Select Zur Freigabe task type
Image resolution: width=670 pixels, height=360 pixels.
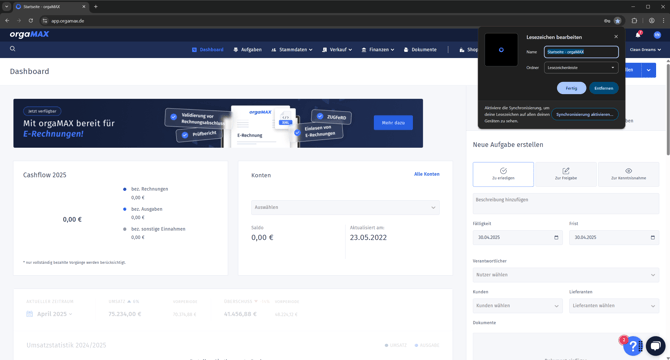(566, 174)
